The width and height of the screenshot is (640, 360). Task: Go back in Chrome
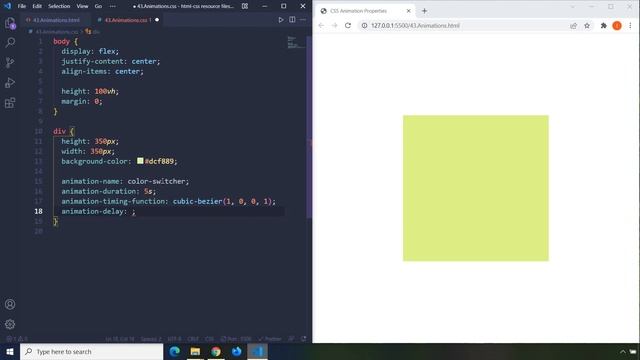pos(321,25)
